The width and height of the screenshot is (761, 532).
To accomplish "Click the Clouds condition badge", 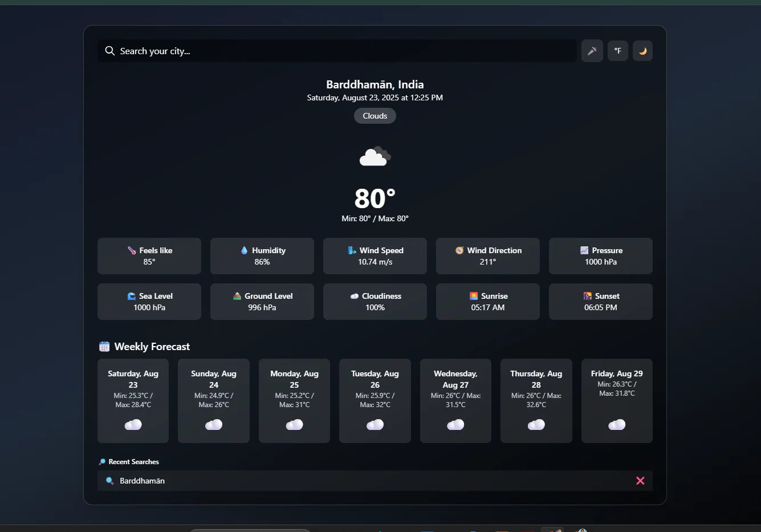I will click(375, 116).
